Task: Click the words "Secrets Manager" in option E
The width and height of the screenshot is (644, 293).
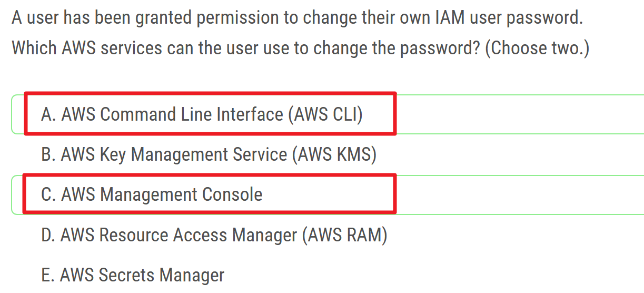Action: 162,275
